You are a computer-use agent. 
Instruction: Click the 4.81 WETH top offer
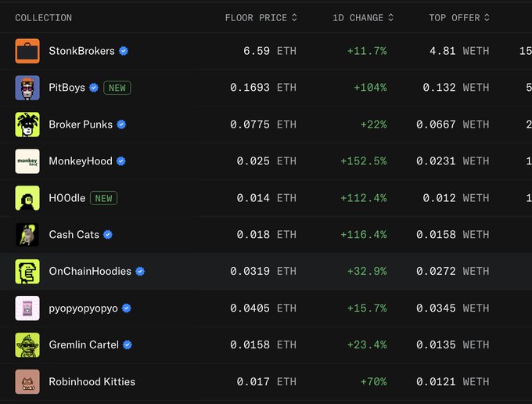(x=460, y=51)
